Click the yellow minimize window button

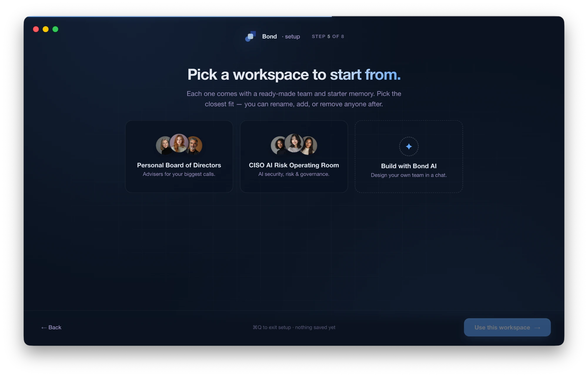click(46, 29)
